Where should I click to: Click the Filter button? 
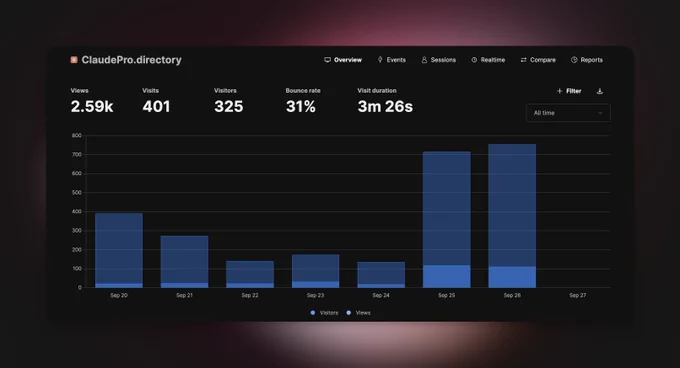pyautogui.click(x=569, y=91)
